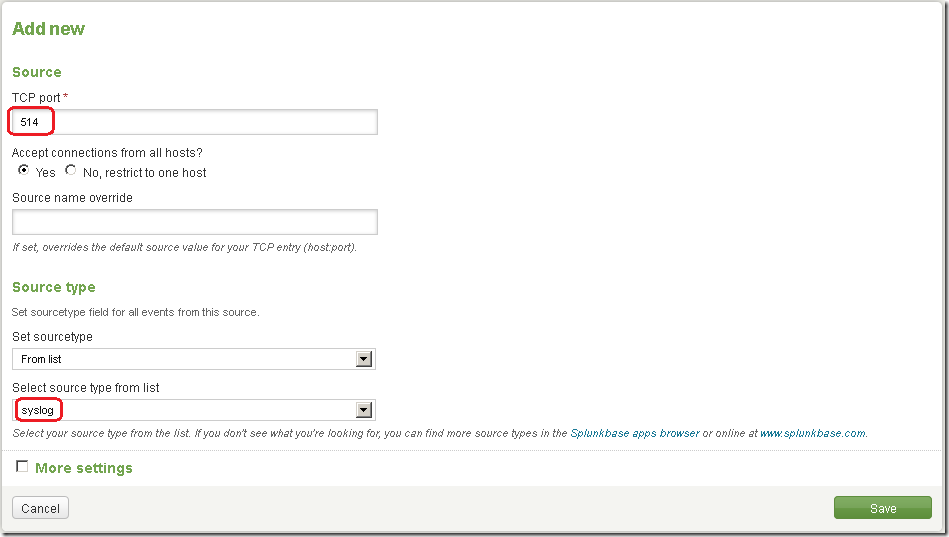Click the 'Select source type from list' label

tap(86, 388)
